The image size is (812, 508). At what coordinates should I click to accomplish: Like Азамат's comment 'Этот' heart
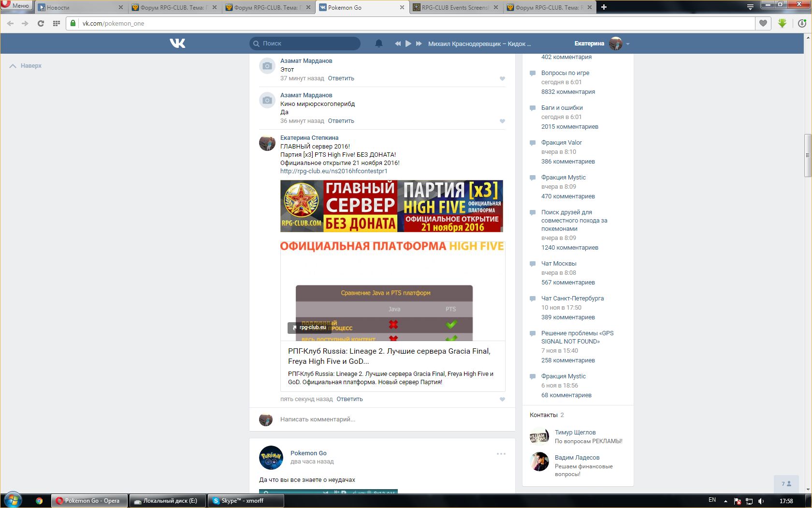[x=502, y=78]
